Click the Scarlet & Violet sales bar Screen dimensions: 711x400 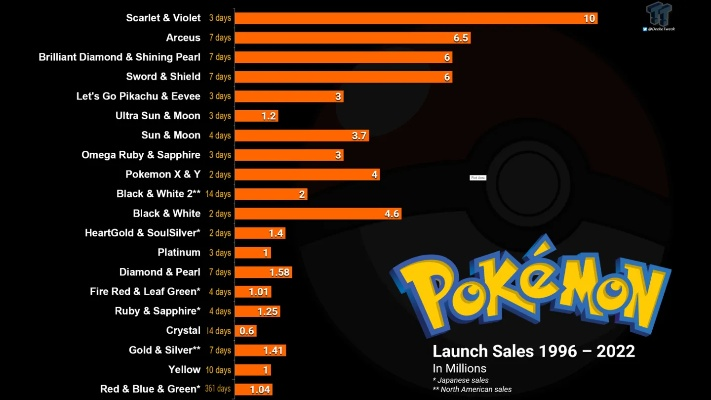(416, 18)
